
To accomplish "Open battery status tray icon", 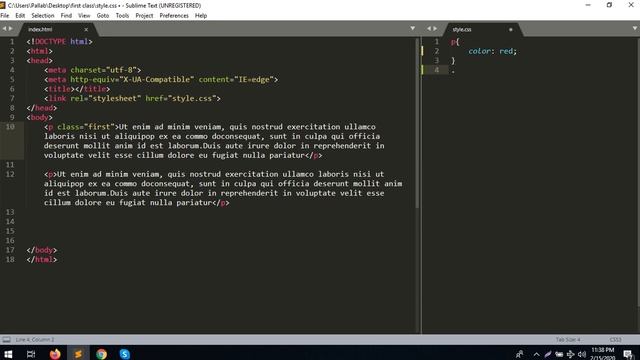I will [x=559, y=354].
